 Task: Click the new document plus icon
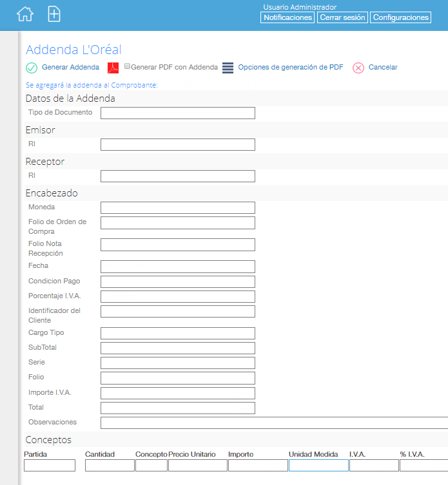[54, 14]
